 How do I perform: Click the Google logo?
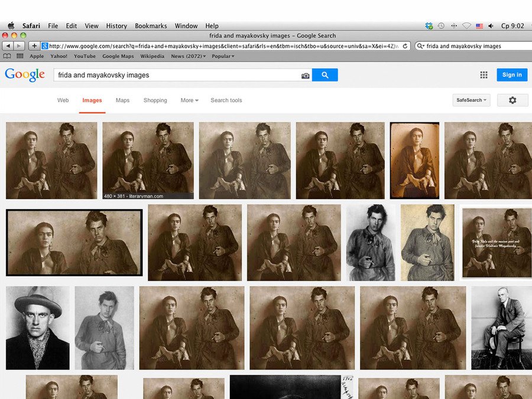tap(25, 75)
